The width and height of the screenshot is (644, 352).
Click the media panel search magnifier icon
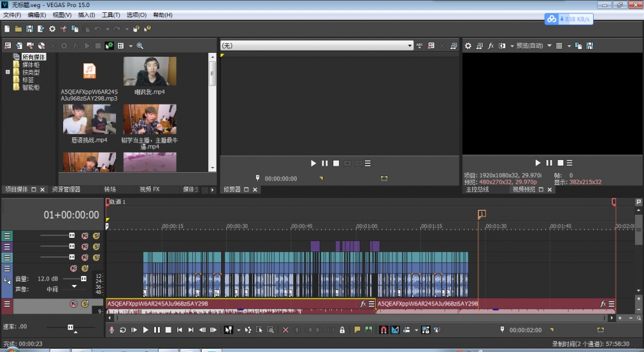point(140,46)
